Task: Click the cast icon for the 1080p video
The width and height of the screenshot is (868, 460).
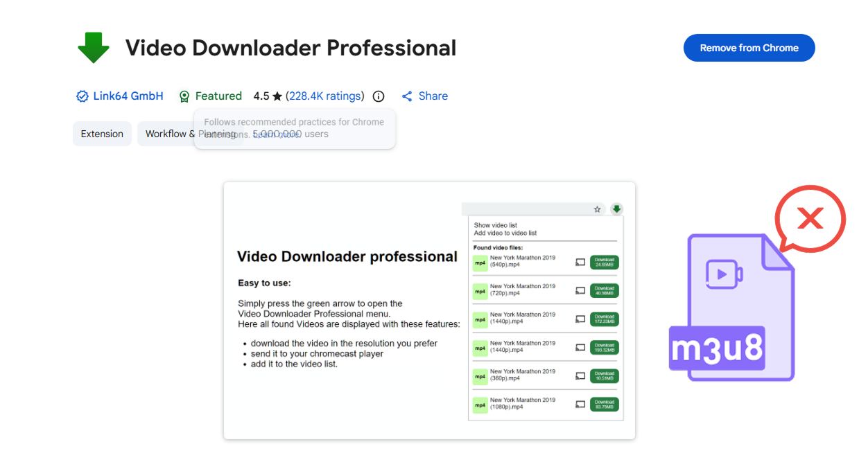Action: point(580,405)
